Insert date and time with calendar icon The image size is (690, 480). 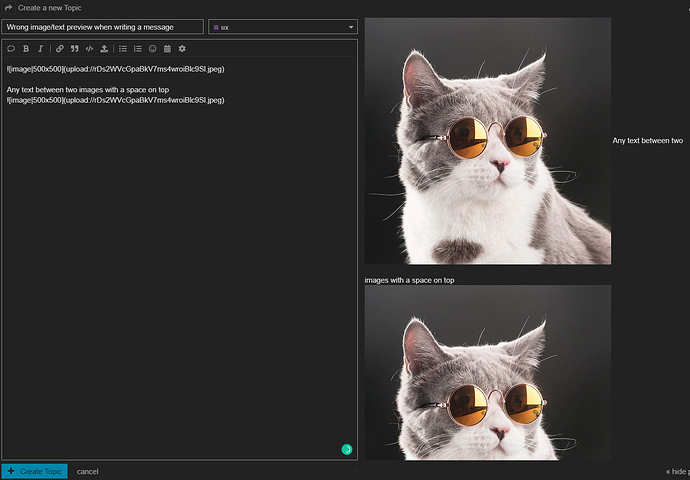[x=167, y=49]
